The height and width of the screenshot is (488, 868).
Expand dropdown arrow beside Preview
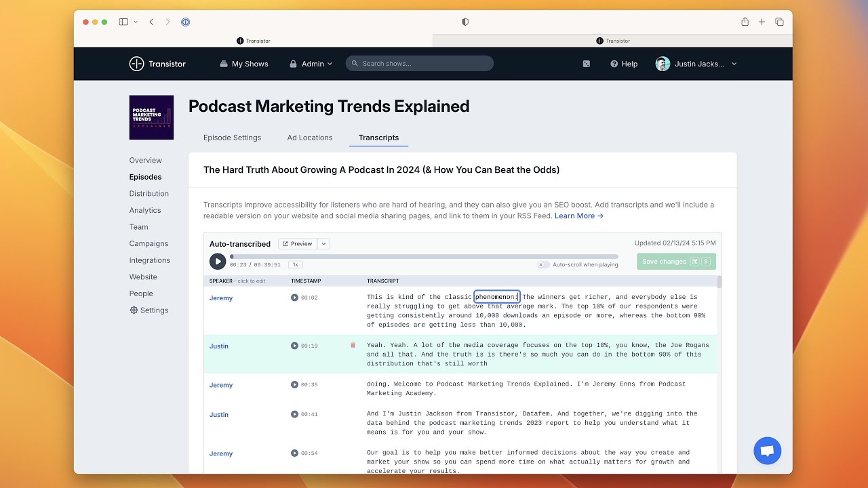click(x=323, y=244)
